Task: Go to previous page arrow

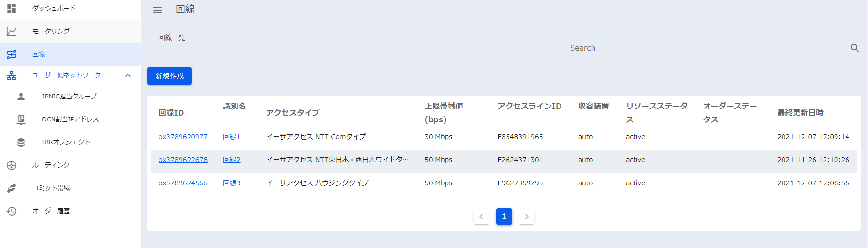Action: pyautogui.click(x=481, y=216)
